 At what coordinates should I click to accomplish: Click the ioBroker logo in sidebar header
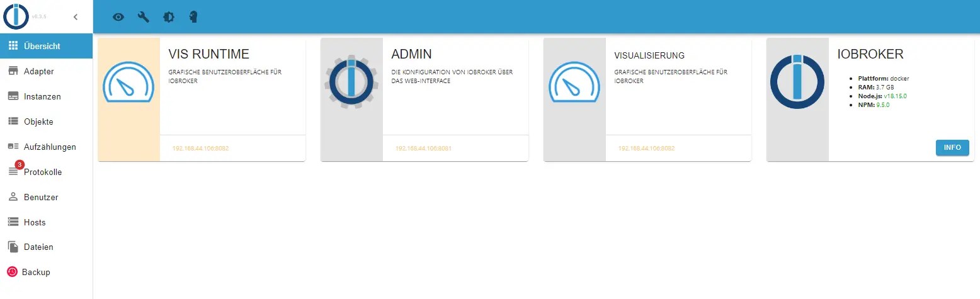pos(16,16)
